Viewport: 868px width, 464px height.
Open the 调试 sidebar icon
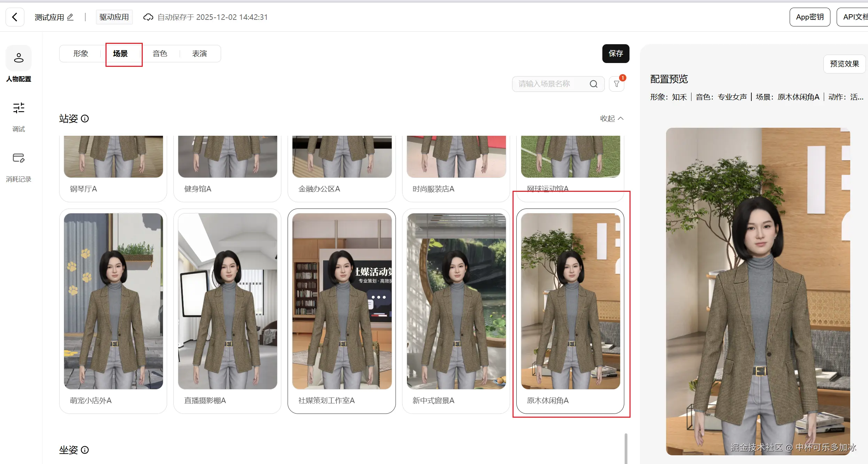tap(18, 108)
